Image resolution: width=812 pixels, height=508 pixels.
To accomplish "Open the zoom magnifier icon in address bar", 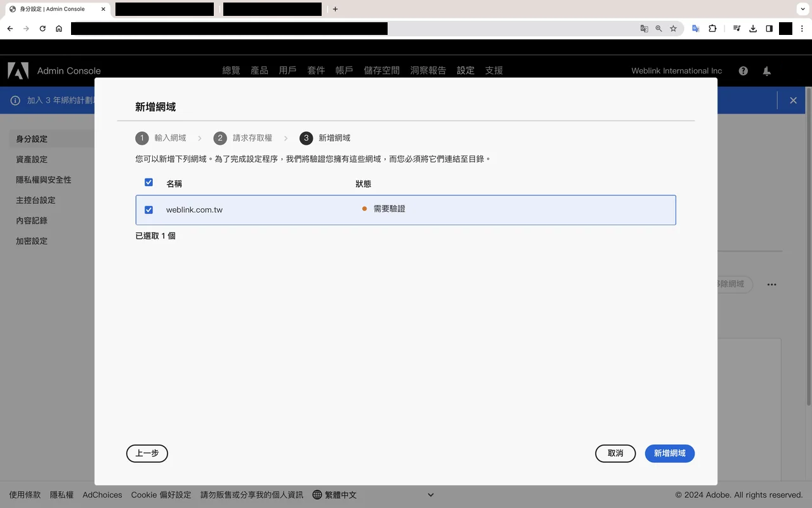I will click(658, 29).
